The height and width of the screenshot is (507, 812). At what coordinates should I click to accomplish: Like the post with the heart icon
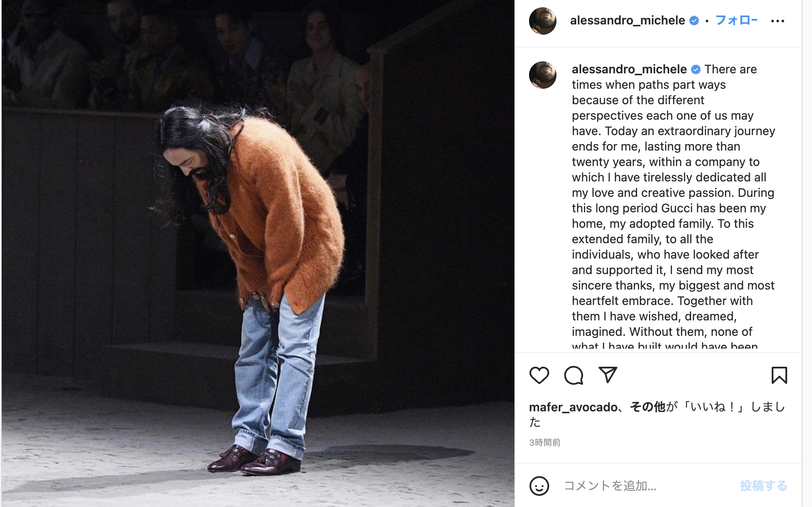[x=539, y=375]
